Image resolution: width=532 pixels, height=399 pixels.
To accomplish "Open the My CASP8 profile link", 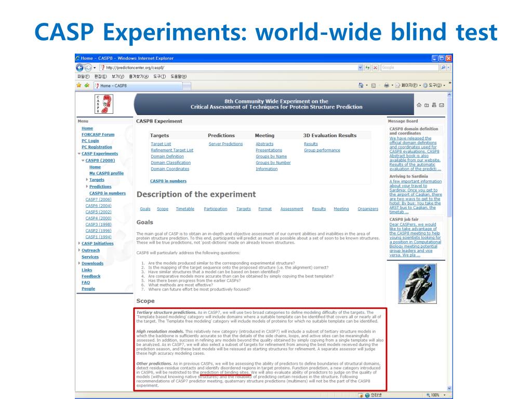I will tap(107, 173).
